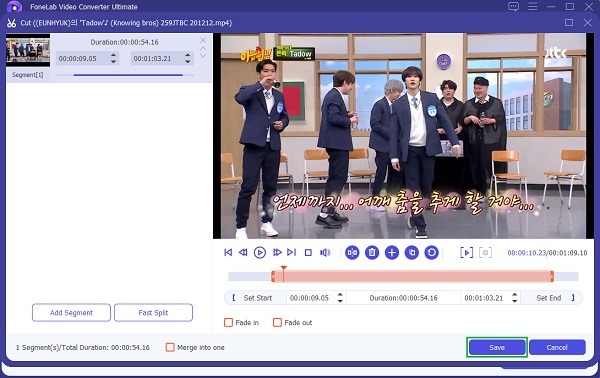Select the Segment[1] thumbnail
Viewport: 600px width, 378px height.
(x=28, y=50)
